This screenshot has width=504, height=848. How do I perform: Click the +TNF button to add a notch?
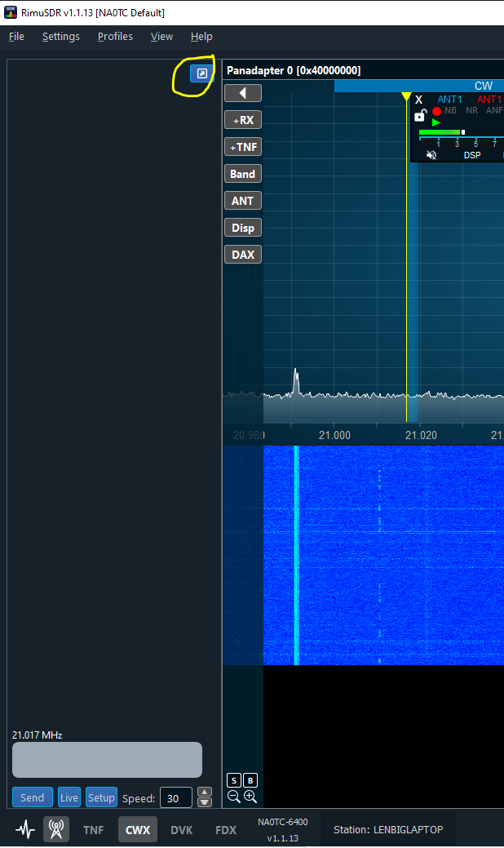pos(243,147)
